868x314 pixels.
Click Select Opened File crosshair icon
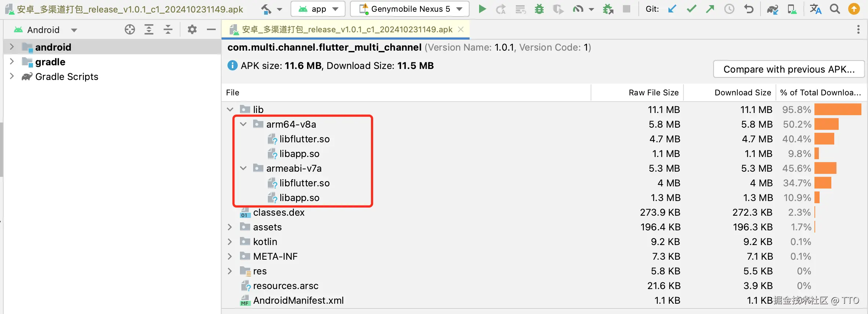[x=130, y=29]
